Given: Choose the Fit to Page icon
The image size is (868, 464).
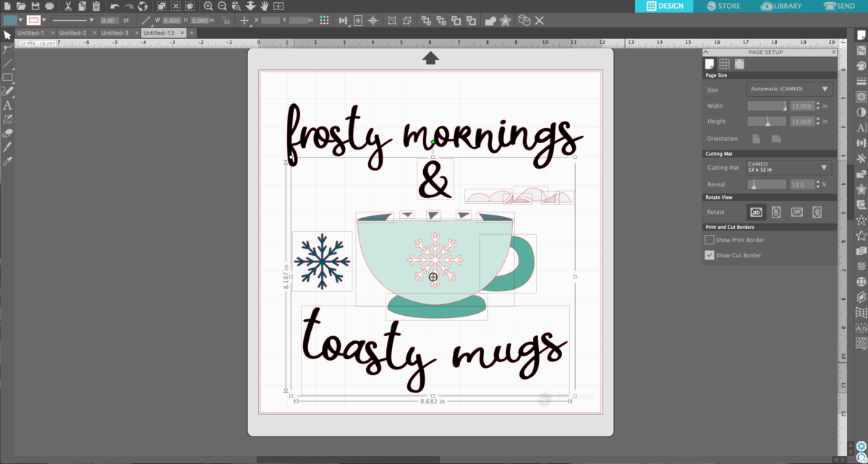Looking at the screenshot, I should [x=278, y=6].
